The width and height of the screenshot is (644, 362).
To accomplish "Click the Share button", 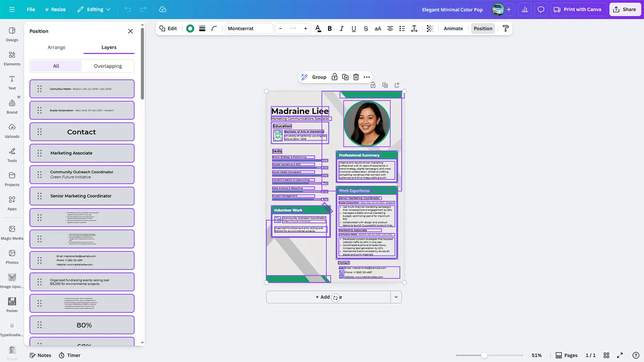I will (x=625, y=9).
